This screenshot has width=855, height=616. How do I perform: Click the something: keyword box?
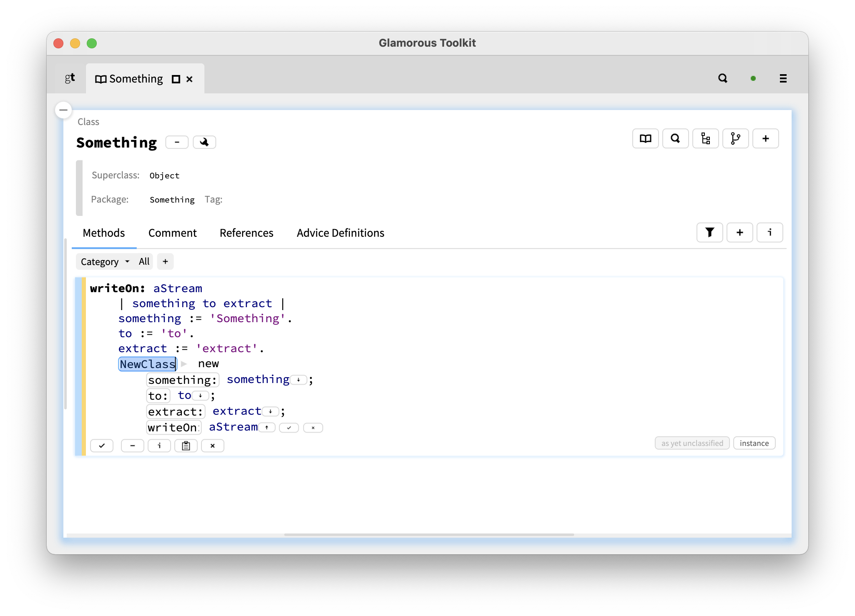tap(183, 380)
